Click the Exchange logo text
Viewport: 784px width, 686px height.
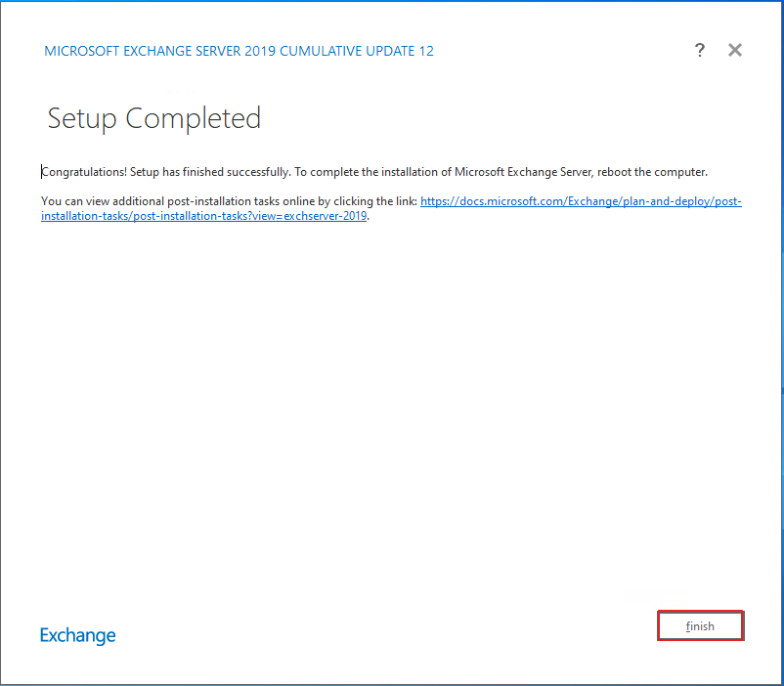pyautogui.click(x=77, y=635)
